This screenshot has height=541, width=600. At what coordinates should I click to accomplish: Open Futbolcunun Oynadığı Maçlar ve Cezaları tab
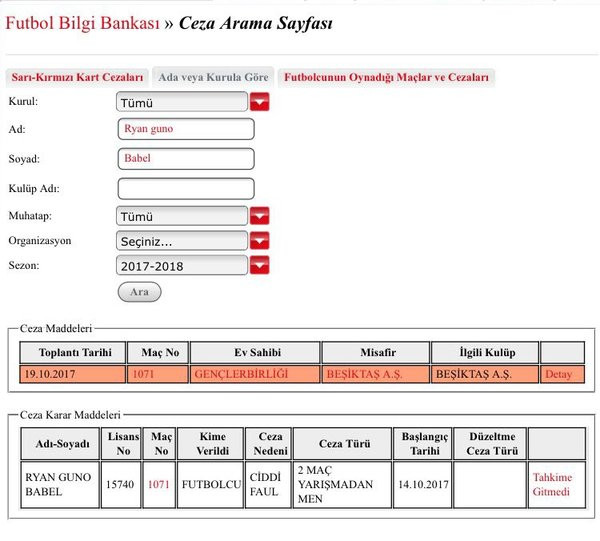(x=386, y=76)
